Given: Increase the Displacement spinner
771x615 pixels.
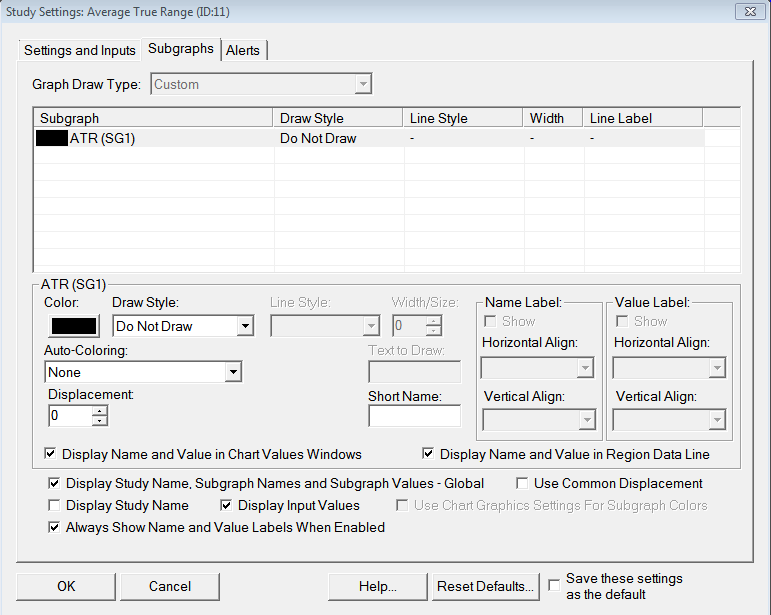Looking at the screenshot, I should pyautogui.click(x=99, y=410).
